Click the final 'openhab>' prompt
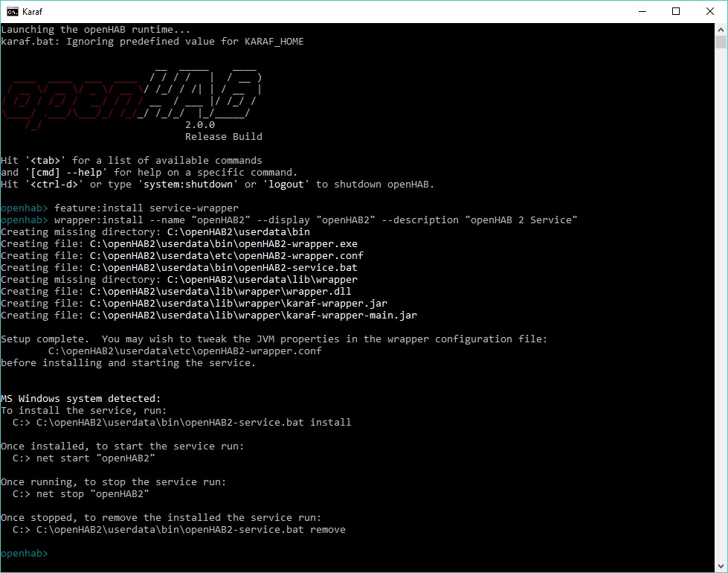The image size is (728, 573). [24, 554]
